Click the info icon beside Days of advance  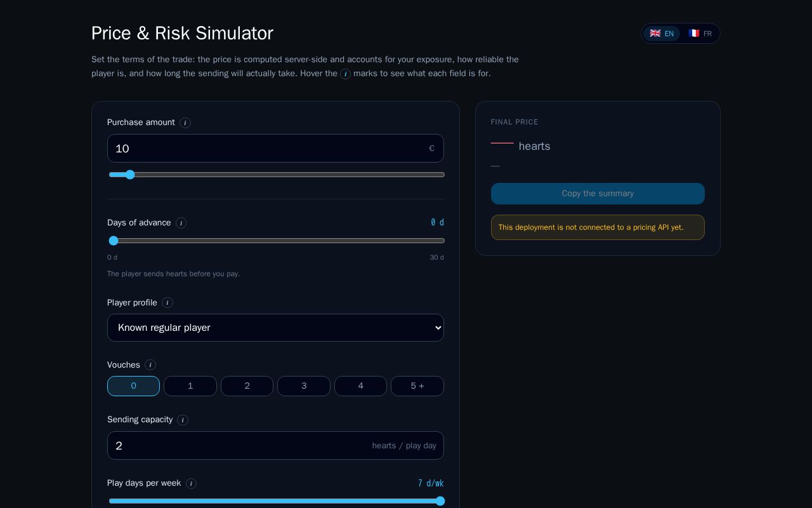coord(181,223)
